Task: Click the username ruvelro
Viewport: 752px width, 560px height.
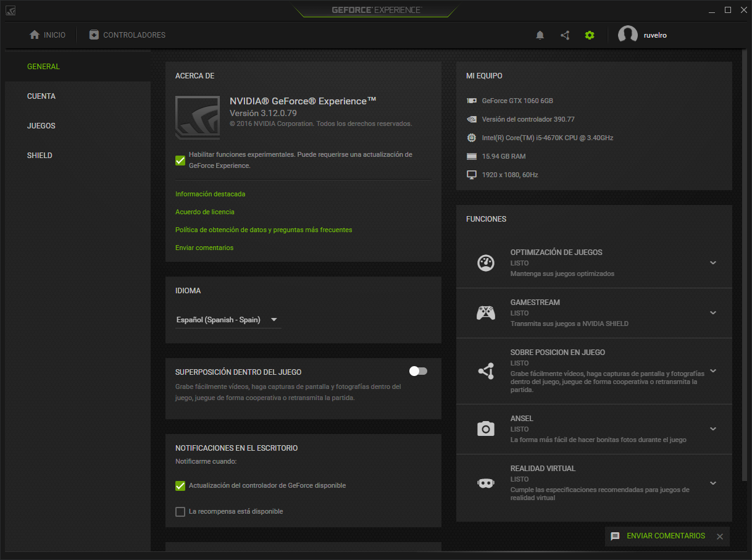Action: (655, 35)
